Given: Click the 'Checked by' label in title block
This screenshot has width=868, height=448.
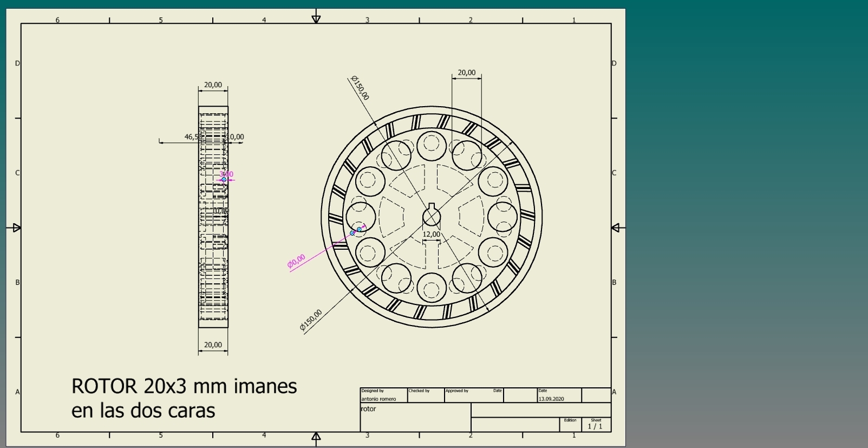Looking at the screenshot, I should (x=419, y=391).
